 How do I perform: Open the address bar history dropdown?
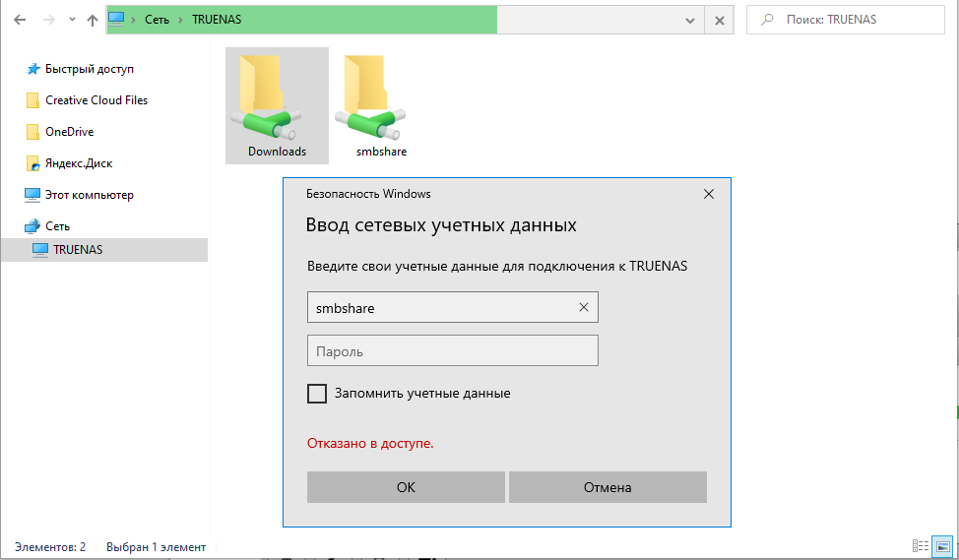pyautogui.click(x=690, y=20)
